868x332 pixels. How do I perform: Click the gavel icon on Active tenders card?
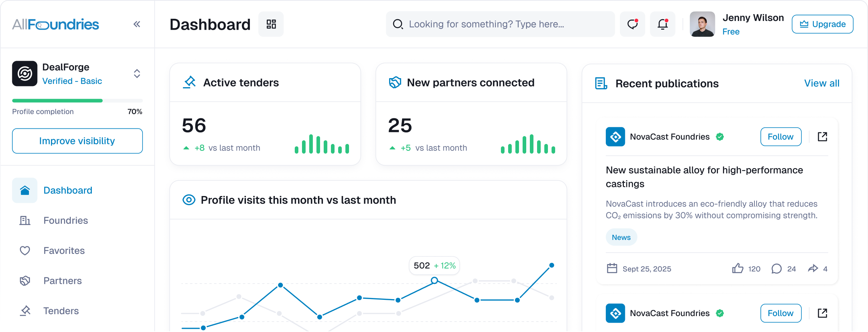pos(189,82)
